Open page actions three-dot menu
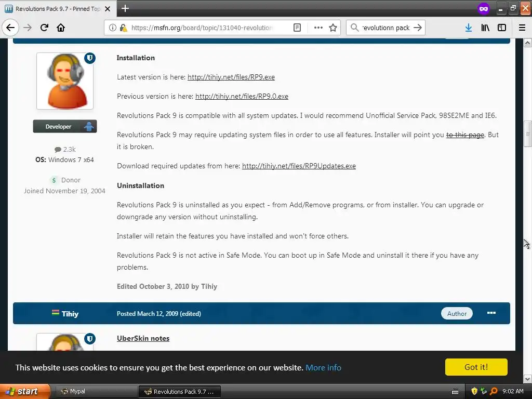The image size is (532, 399). (318, 28)
